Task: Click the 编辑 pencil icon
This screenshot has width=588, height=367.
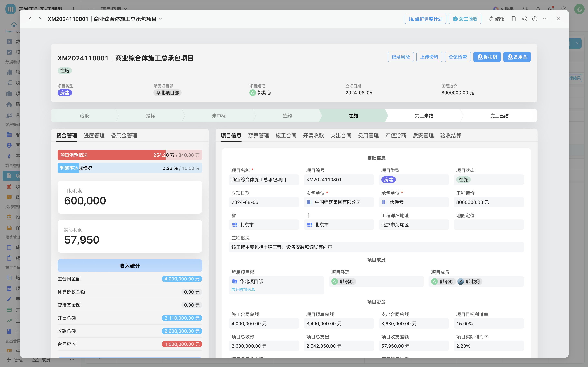Action: (x=491, y=19)
